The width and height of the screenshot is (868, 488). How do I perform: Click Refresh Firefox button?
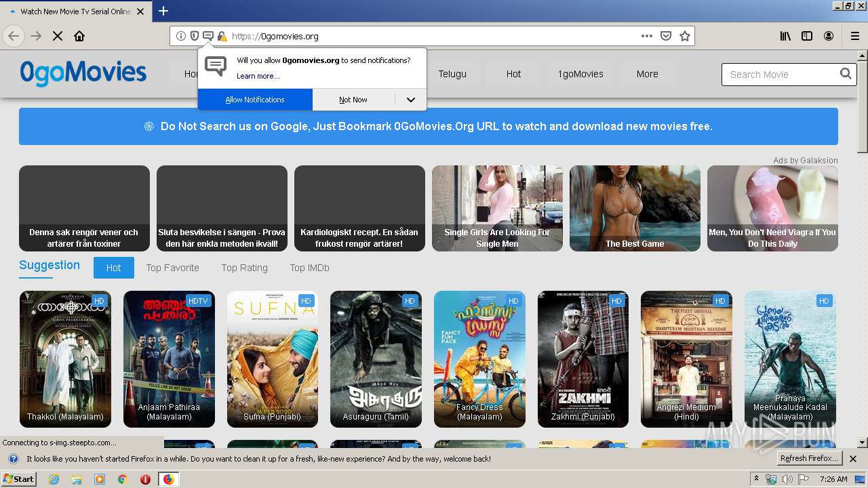[x=810, y=459]
